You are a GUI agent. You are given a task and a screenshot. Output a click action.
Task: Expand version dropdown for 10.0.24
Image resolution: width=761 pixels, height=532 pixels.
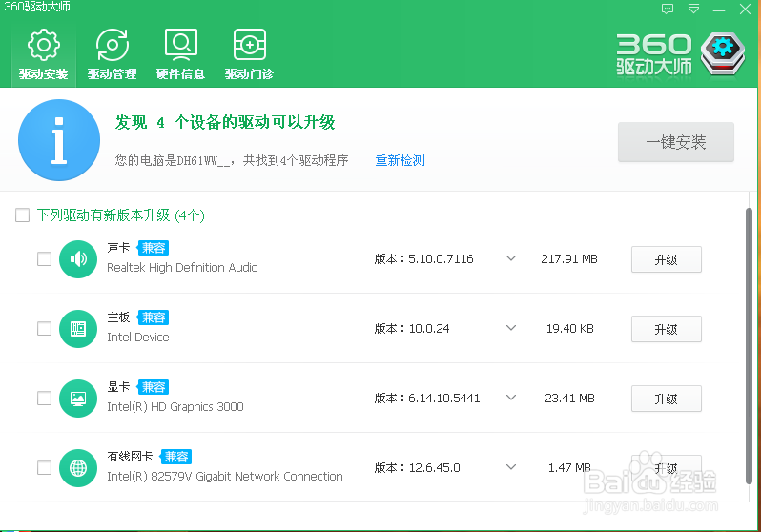510,328
